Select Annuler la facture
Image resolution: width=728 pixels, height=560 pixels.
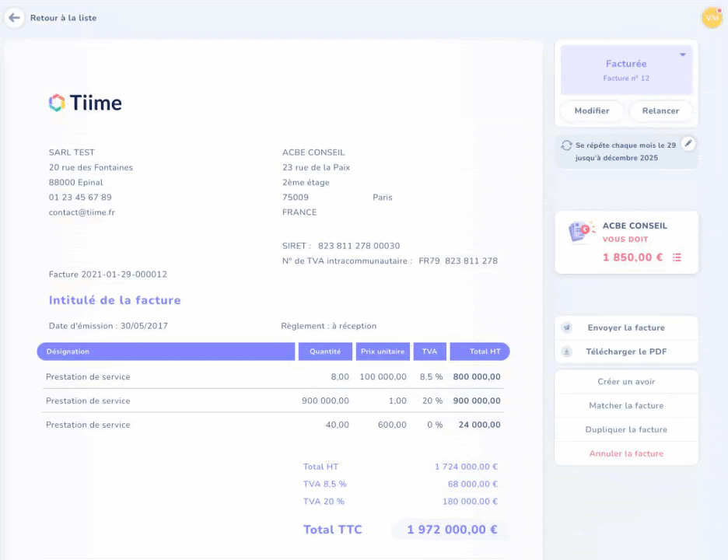[x=626, y=453]
